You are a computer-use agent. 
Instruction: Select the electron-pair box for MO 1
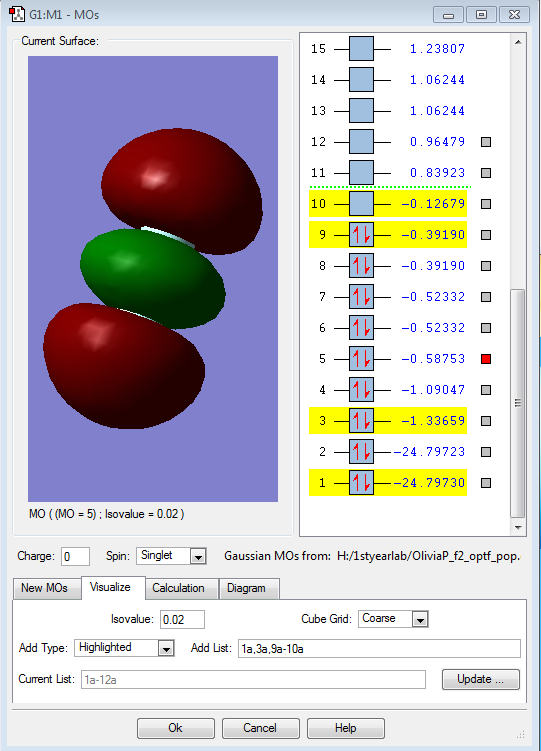(361, 483)
